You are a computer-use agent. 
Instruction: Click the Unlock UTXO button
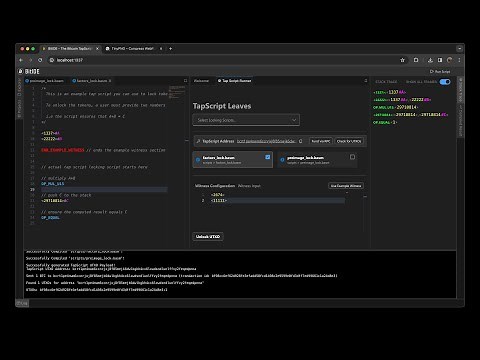click(208, 237)
